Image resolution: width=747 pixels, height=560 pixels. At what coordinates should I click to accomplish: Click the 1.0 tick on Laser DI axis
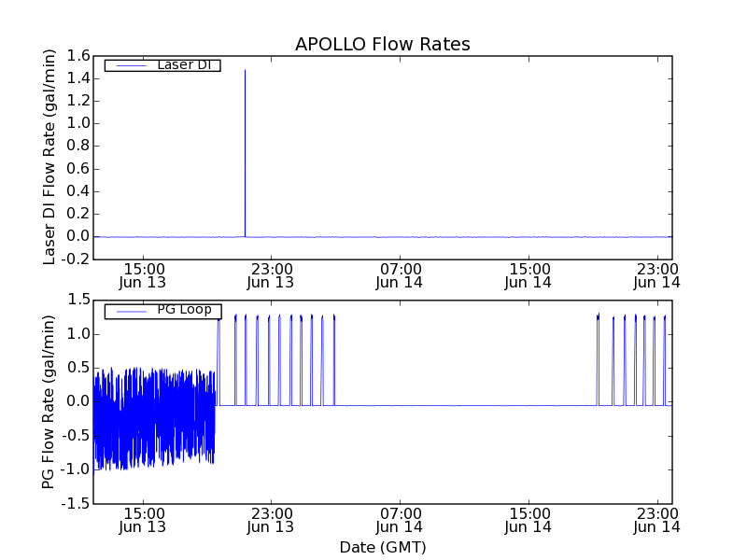(78, 123)
